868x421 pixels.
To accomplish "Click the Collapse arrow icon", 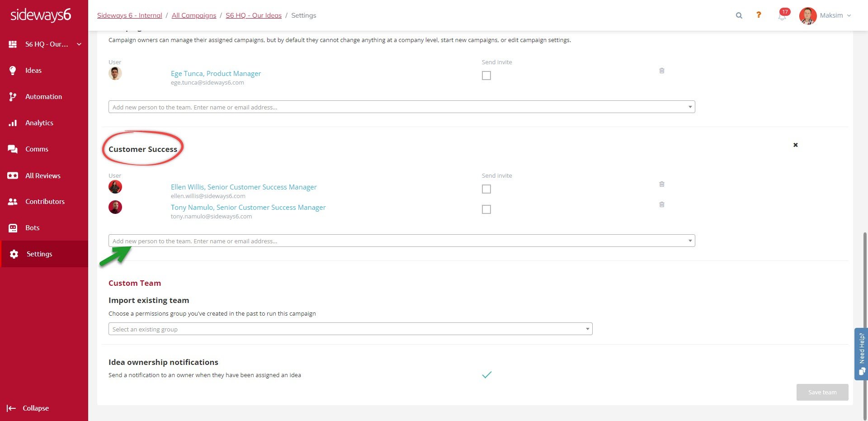I will coord(11,408).
